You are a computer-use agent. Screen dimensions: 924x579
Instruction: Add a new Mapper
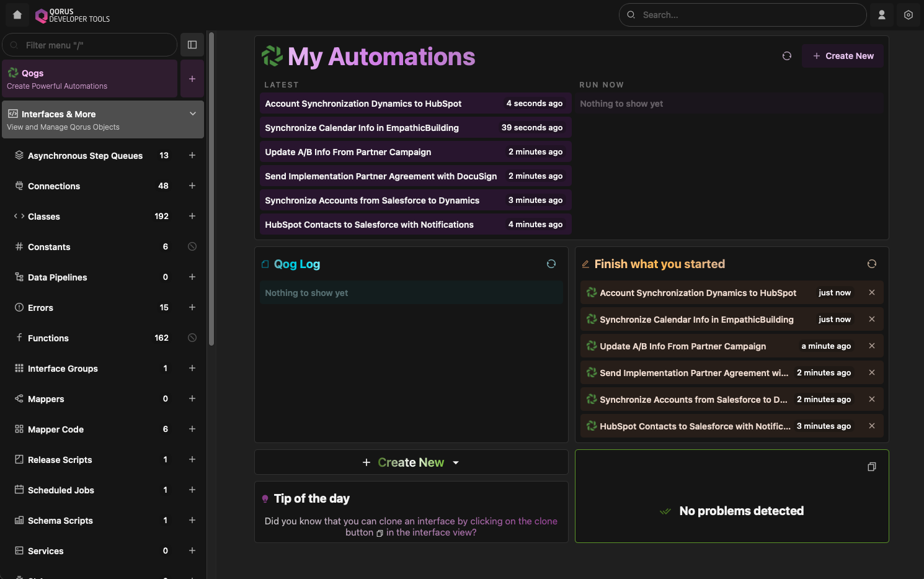click(x=192, y=398)
